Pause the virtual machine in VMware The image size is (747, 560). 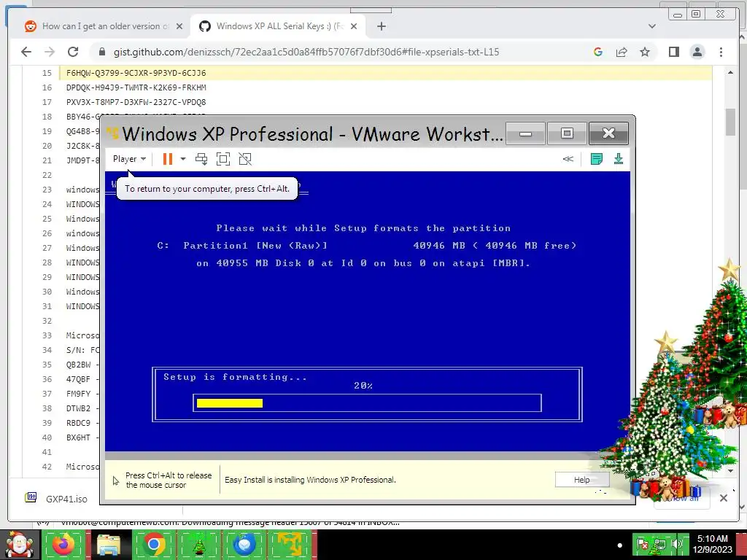pyautogui.click(x=167, y=159)
